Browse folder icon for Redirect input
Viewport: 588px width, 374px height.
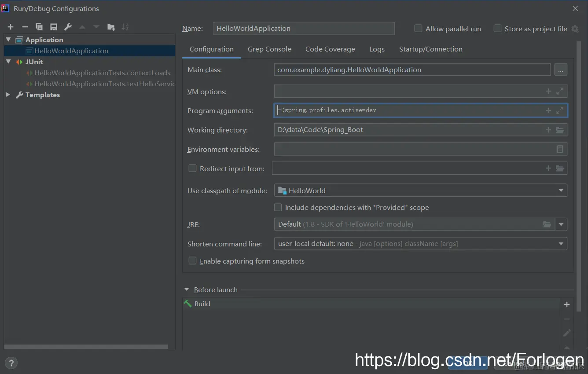pos(560,168)
